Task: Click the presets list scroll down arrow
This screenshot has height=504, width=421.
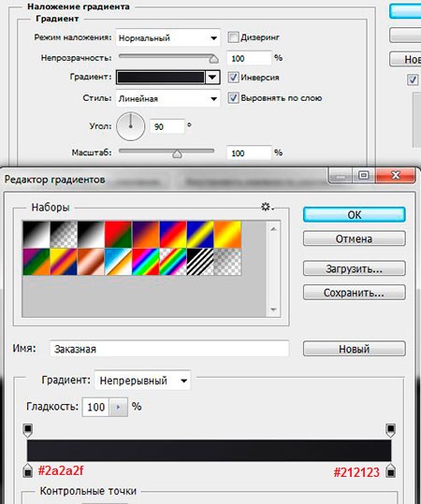Action: tap(274, 310)
